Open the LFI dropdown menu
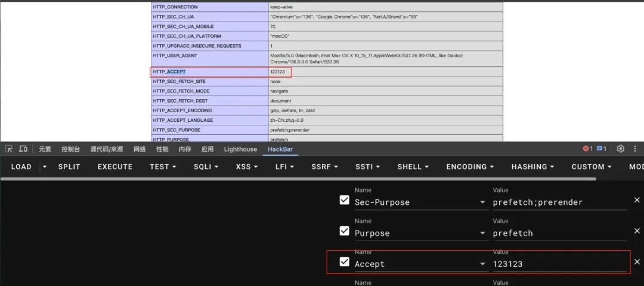 tap(284, 167)
